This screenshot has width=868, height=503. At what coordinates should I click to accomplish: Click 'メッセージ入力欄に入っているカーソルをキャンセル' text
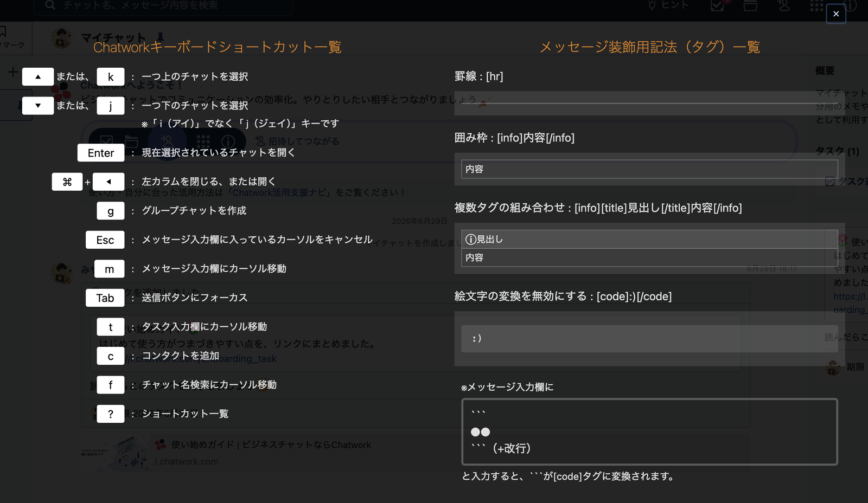click(x=257, y=240)
